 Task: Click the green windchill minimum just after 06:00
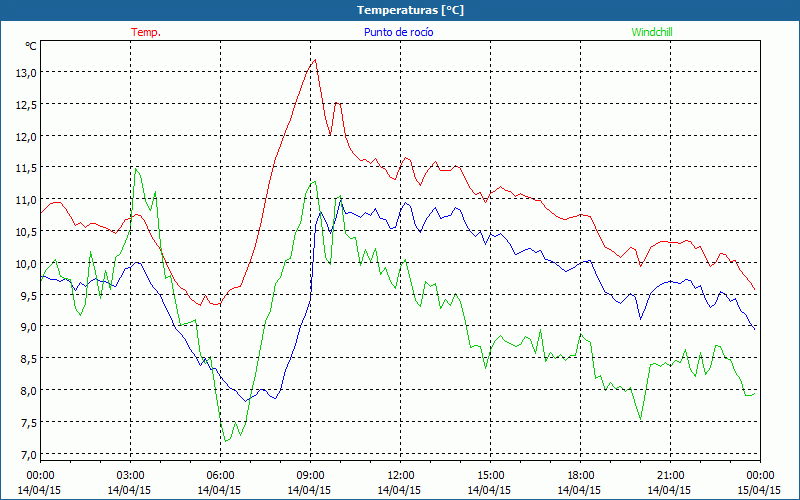coord(226,441)
